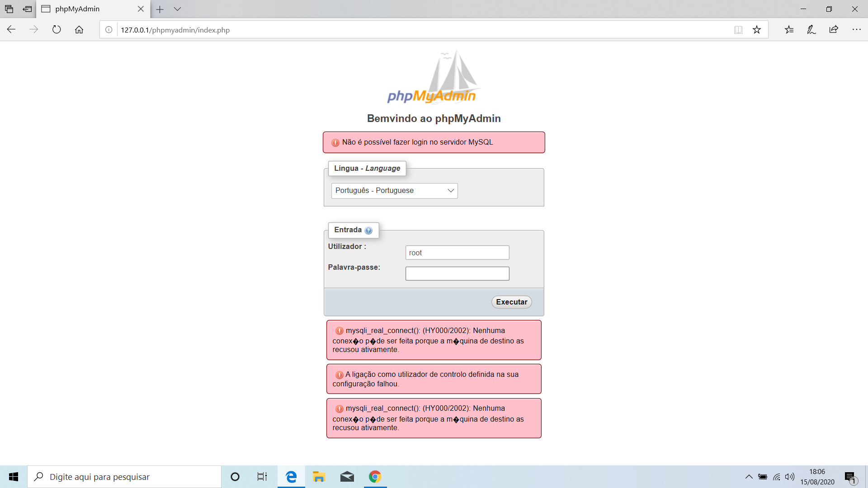Open a new tab with plus button
This screenshot has width=868, height=488.
[x=160, y=9]
